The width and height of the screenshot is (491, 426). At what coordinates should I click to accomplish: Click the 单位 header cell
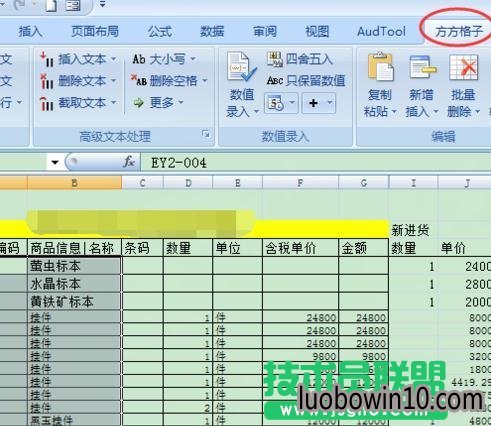pos(238,248)
